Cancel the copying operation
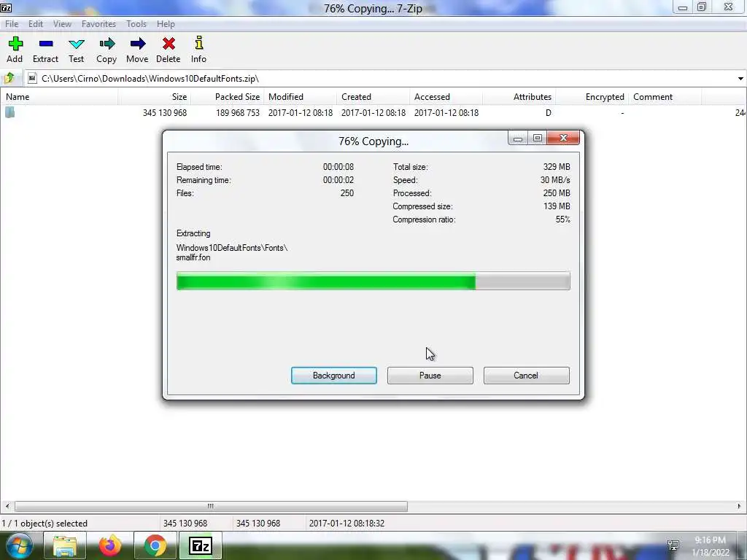This screenshot has height=560, width=747. [x=527, y=376]
